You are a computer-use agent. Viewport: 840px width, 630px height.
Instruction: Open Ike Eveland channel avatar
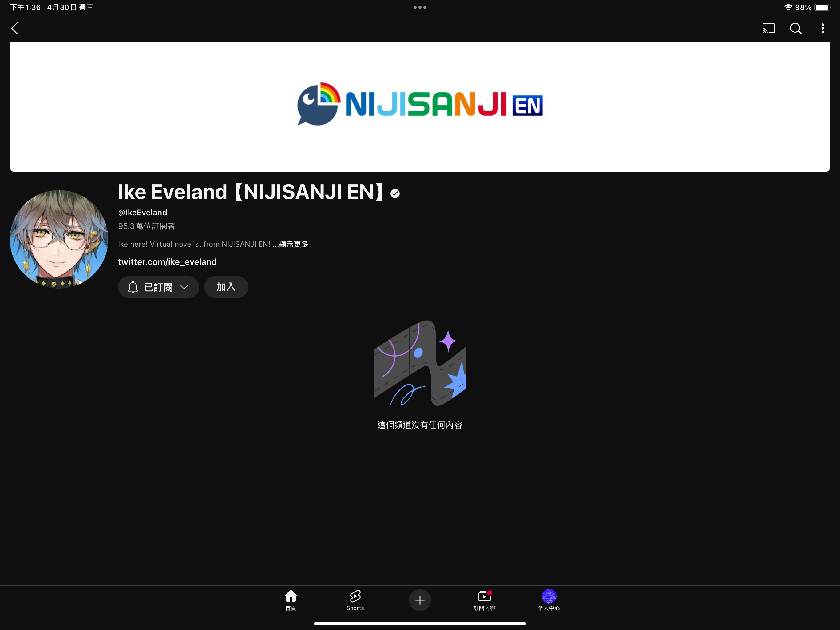pos(59,239)
